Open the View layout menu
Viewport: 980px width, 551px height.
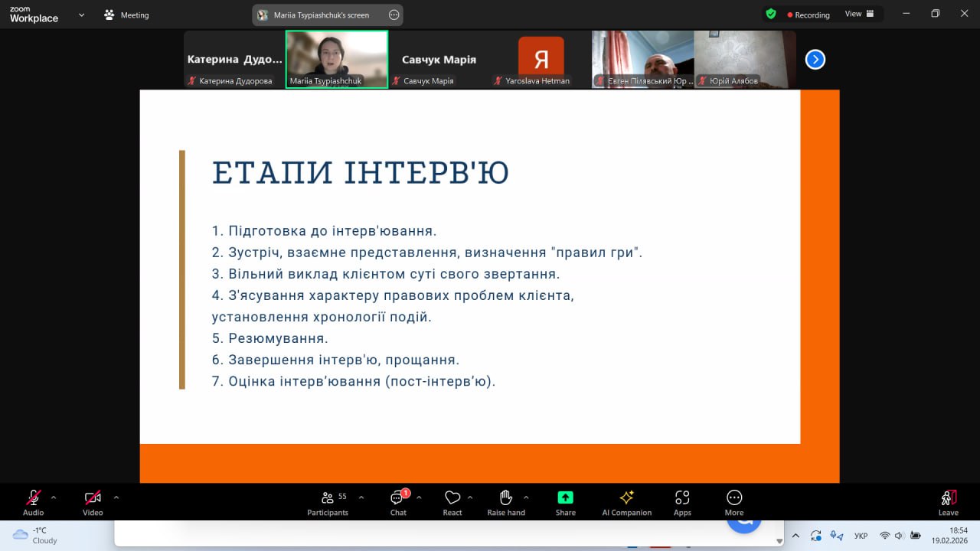pos(859,14)
